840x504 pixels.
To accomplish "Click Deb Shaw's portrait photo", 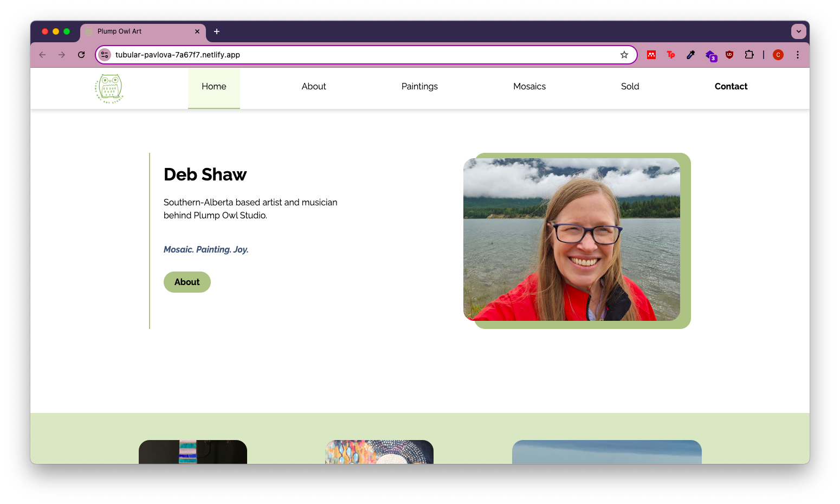I will coord(571,239).
